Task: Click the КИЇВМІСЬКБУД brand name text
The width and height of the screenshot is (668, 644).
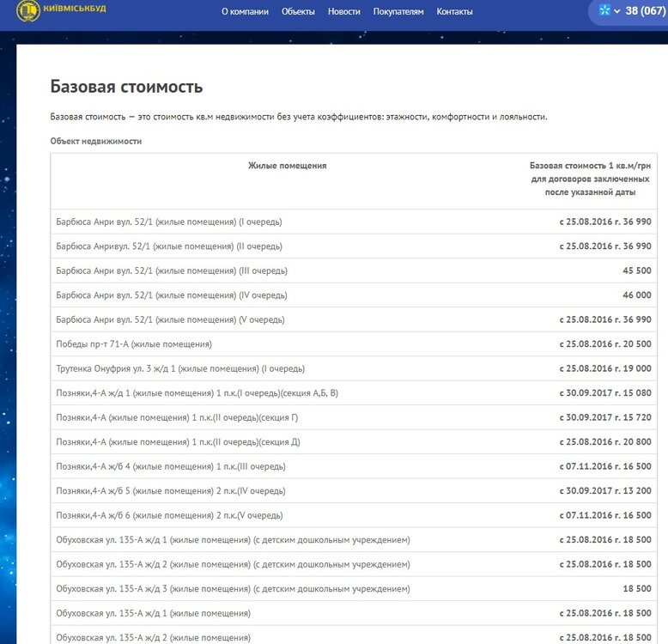Action: (75, 8)
